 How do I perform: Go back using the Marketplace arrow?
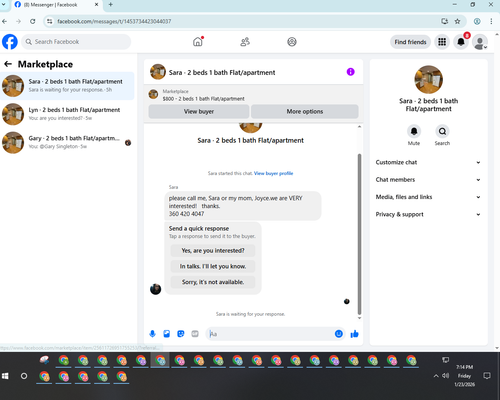[x=8, y=64]
